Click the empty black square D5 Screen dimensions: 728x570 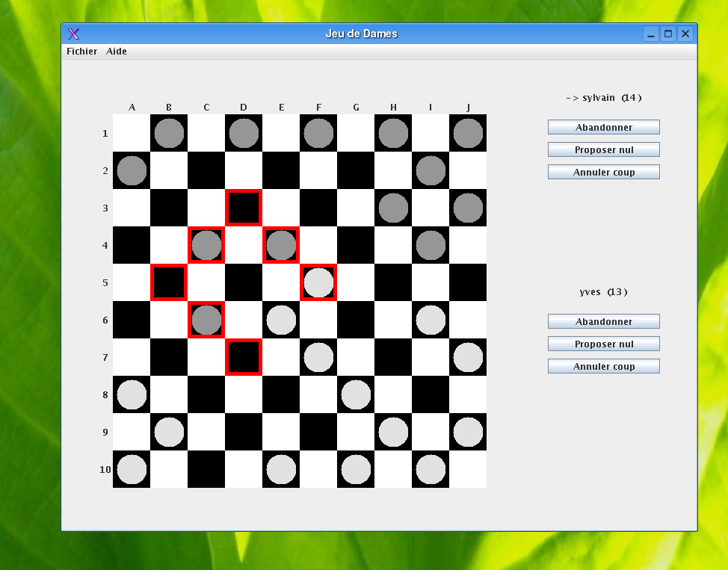pyautogui.click(x=244, y=282)
